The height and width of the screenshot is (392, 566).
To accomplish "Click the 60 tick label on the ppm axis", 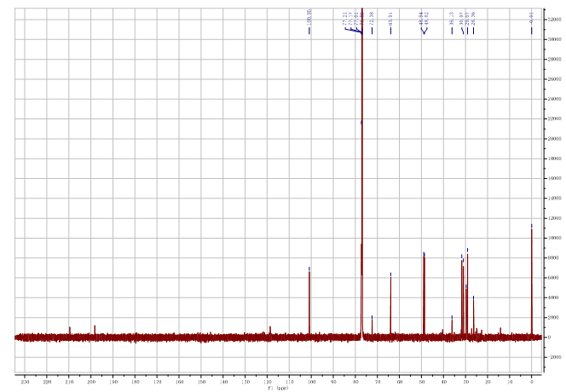I will [400, 382].
